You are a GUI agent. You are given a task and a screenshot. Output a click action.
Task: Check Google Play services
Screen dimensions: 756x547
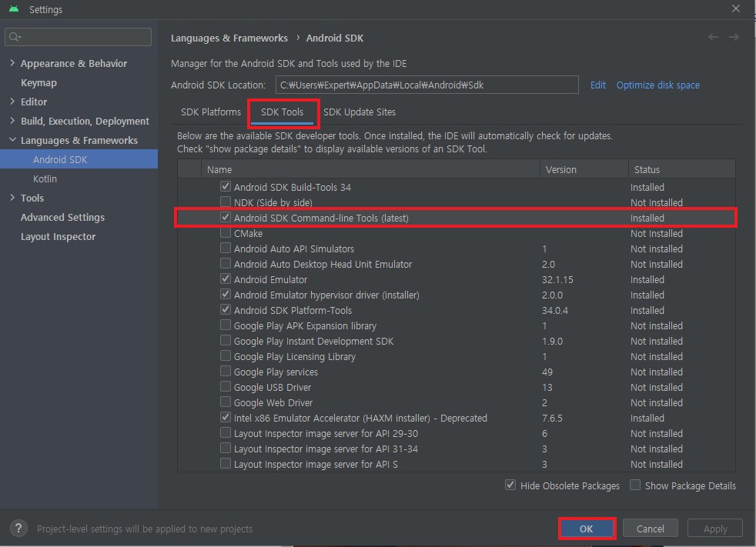coord(225,371)
